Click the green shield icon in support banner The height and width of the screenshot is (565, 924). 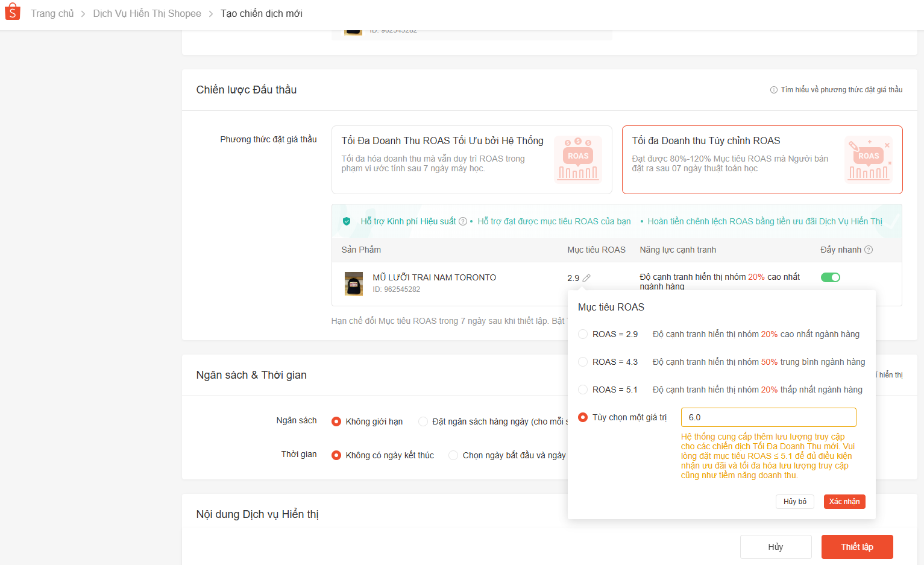pos(347,221)
